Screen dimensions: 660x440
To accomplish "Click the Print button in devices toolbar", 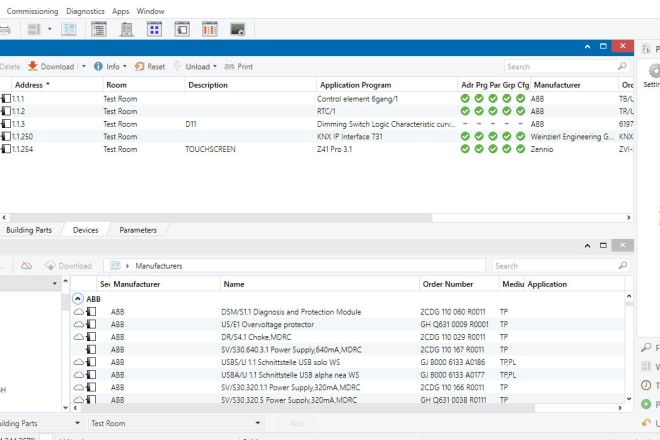I will click(x=239, y=67).
